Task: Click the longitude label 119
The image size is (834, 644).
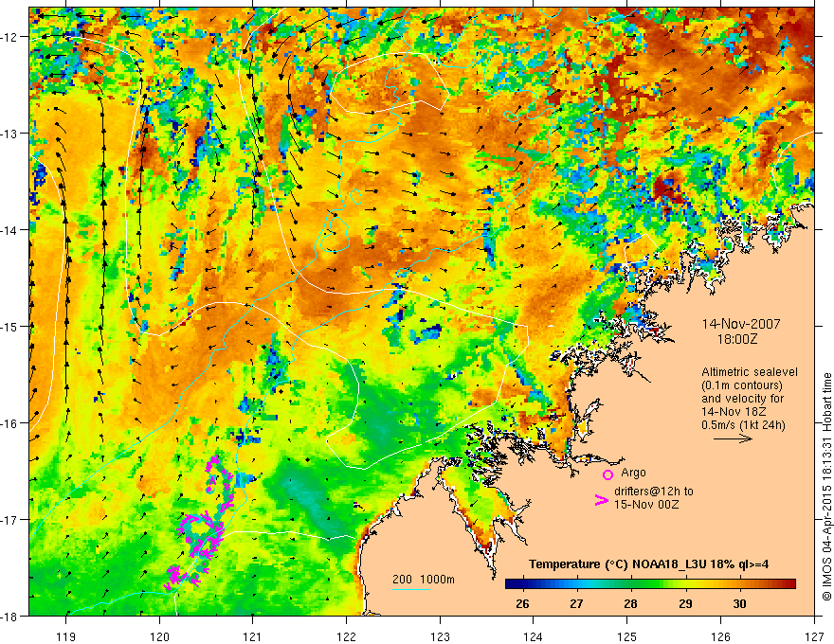Action: tap(66, 636)
